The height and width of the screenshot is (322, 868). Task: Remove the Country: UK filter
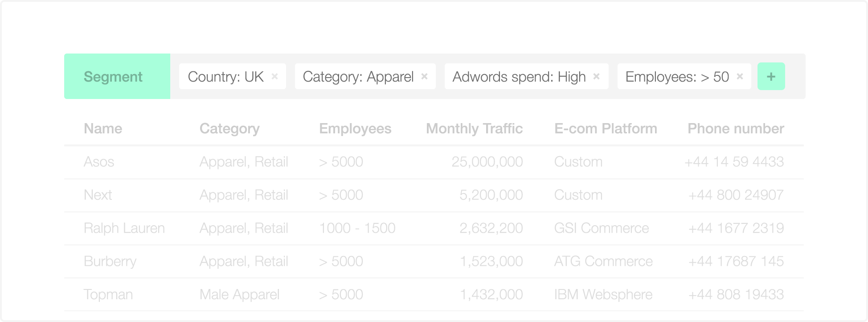(x=274, y=76)
